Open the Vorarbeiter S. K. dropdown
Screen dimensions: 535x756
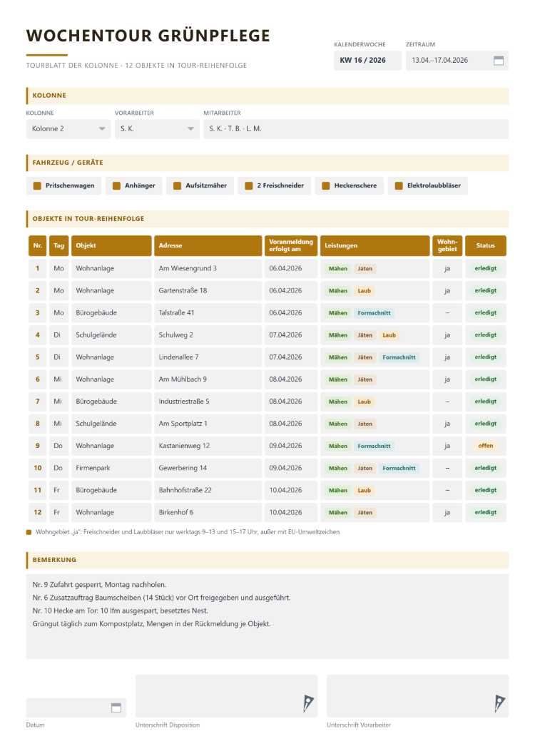(x=157, y=128)
